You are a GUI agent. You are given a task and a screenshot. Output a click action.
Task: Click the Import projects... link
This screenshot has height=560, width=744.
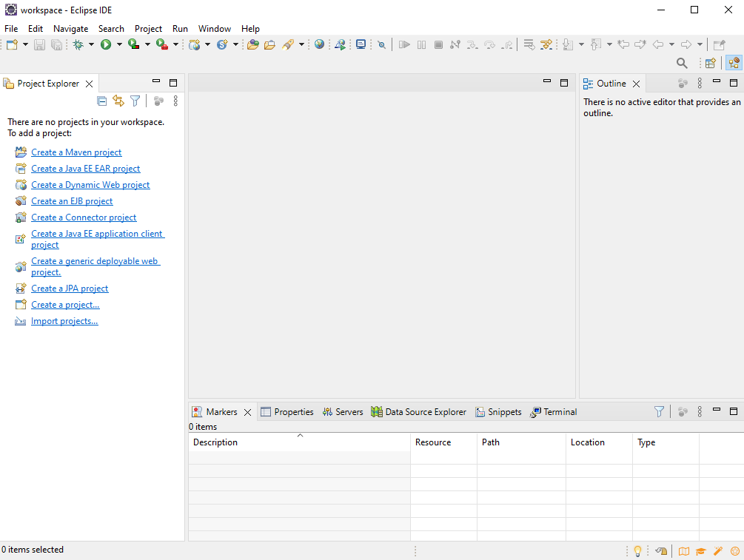pos(64,321)
